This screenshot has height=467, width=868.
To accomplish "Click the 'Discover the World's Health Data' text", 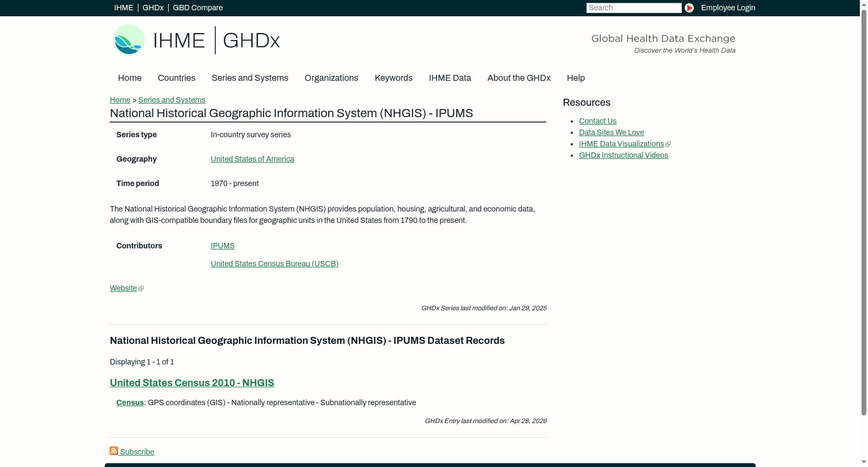I will [685, 50].
